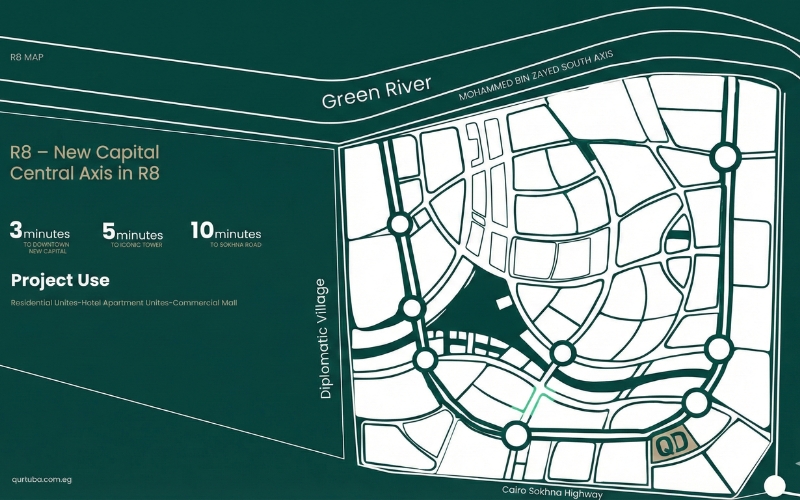Click the Diplomatic Village vertical label
This screenshot has height=500, width=800.
[x=324, y=338]
